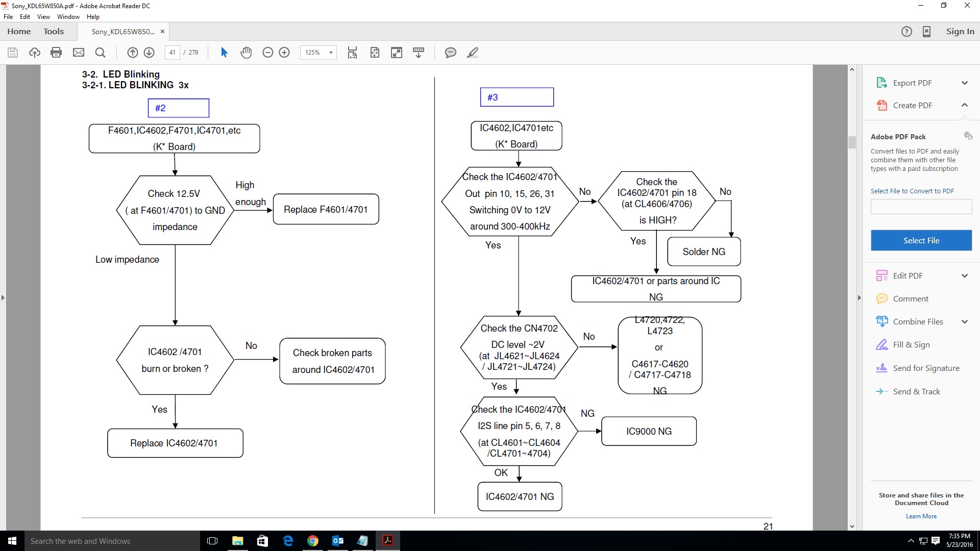Click the Zoom out minus icon
The height and width of the screenshot is (551, 980).
pos(267,53)
